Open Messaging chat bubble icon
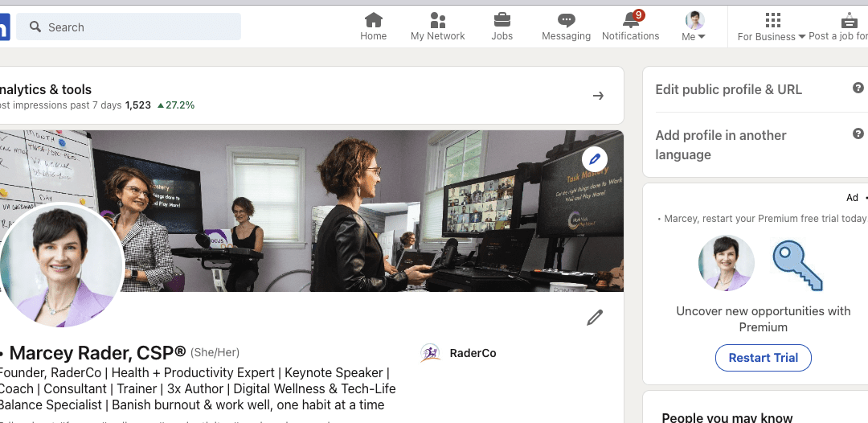The width and height of the screenshot is (868, 423). tap(566, 20)
